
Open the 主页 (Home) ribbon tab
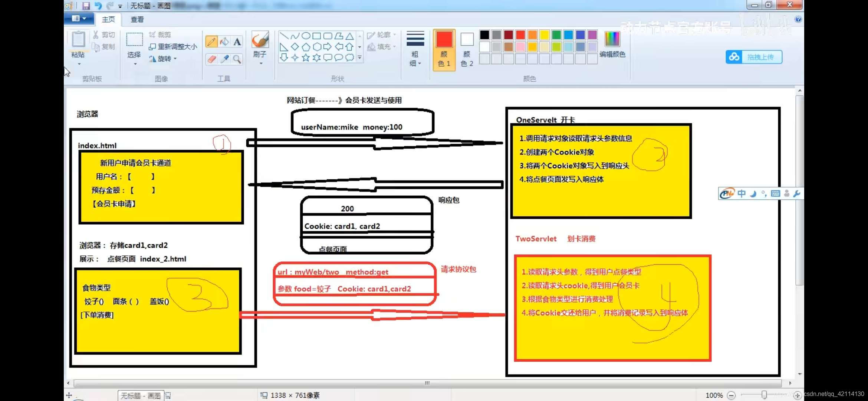(x=108, y=19)
